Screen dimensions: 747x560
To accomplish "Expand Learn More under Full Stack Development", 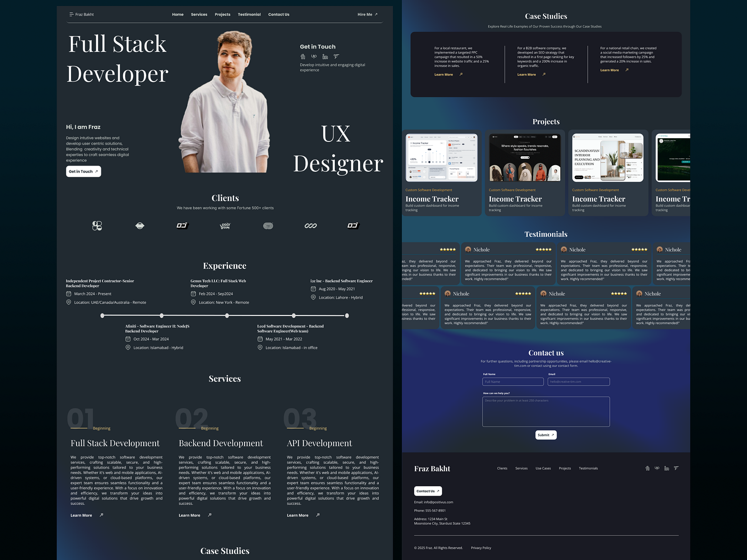I will (81, 515).
